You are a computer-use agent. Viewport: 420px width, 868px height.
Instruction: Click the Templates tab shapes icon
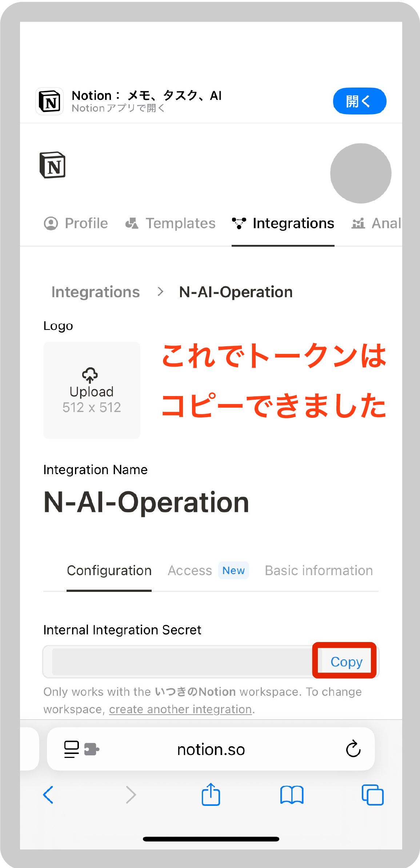pyautogui.click(x=132, y=223)
